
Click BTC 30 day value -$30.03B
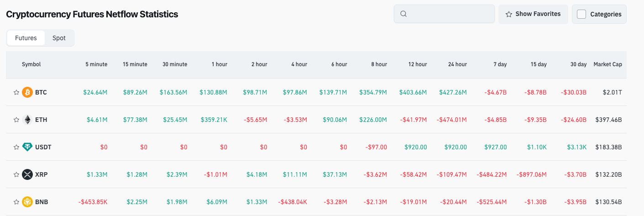pos(574,92)
